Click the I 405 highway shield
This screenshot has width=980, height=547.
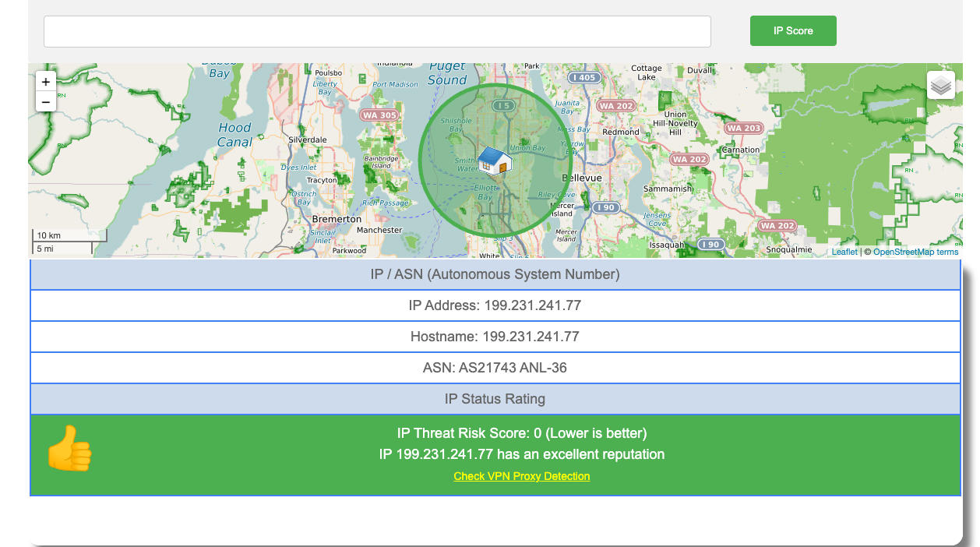coord(583,78)
